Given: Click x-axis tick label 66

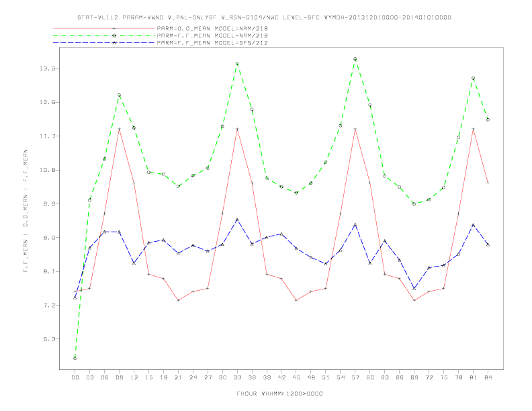Looking at the screenshot, I should click(400, 377).
